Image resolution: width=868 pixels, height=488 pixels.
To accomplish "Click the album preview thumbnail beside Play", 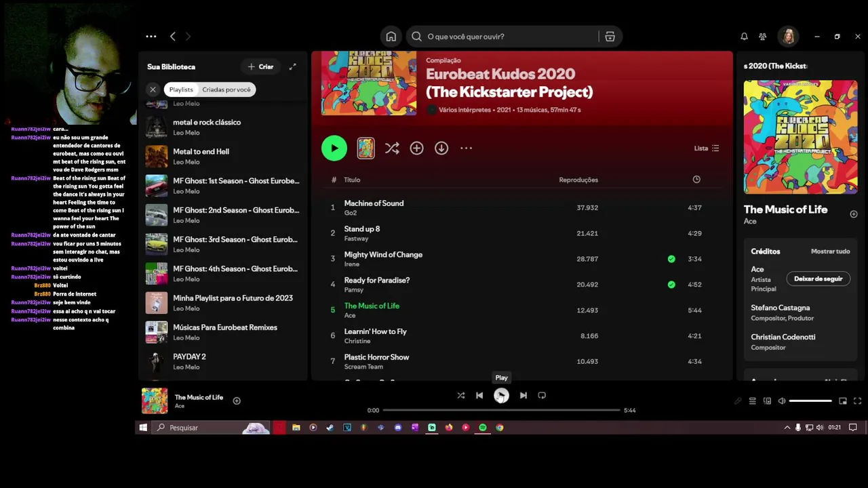I will click(366, 148).
